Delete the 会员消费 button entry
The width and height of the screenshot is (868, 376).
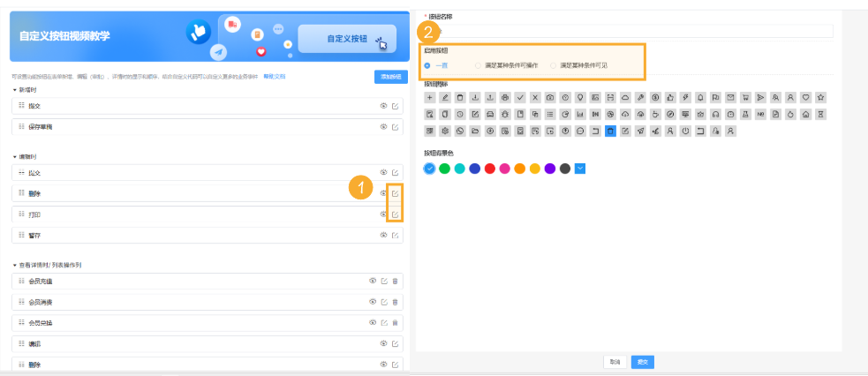[396, 302]
